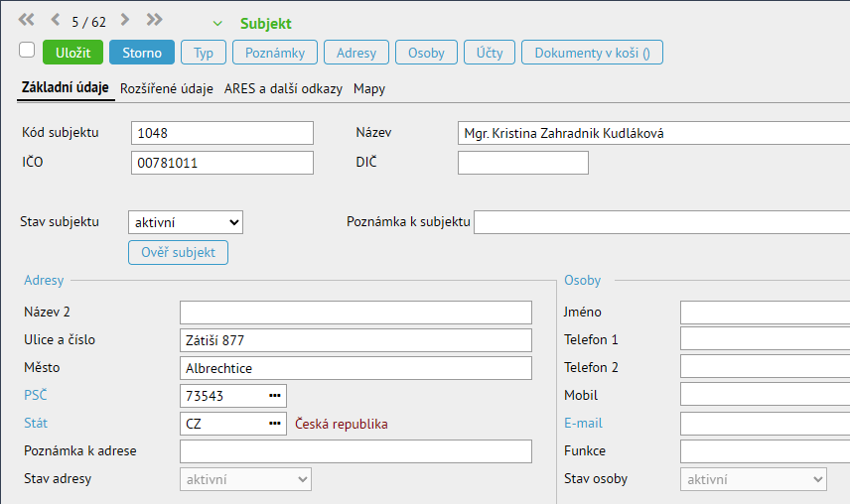Follow the E-mail label link
850x504 pixels.
click(x=583, y=423)
